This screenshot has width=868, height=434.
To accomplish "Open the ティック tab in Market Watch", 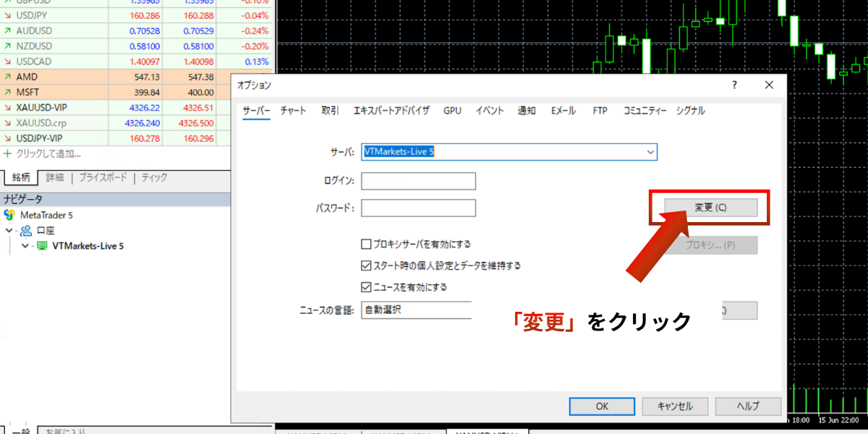I will click(154, 177).
